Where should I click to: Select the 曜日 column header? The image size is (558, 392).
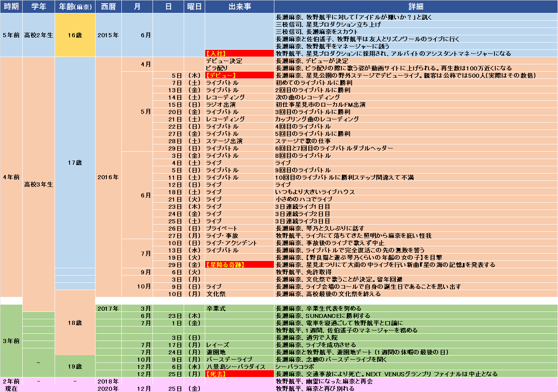coord(194,6)
